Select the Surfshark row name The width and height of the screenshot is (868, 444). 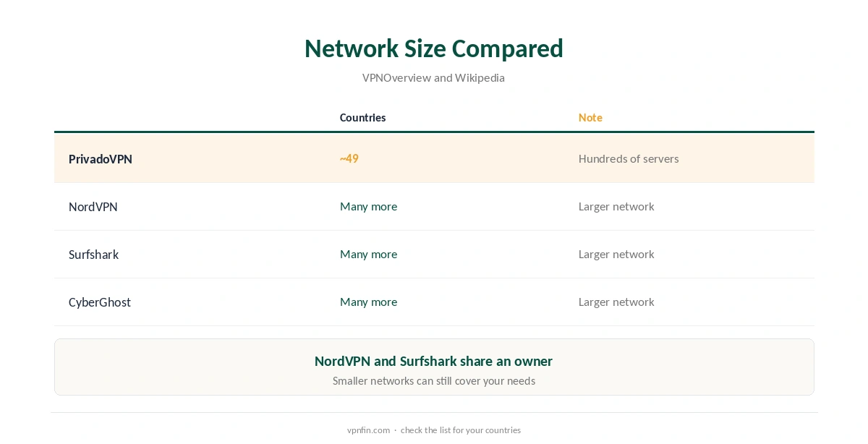(x=94, y=255)
